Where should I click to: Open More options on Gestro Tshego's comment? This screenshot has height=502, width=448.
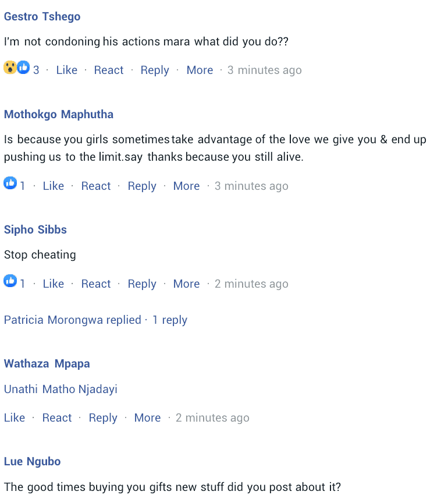tap(200, 70)
